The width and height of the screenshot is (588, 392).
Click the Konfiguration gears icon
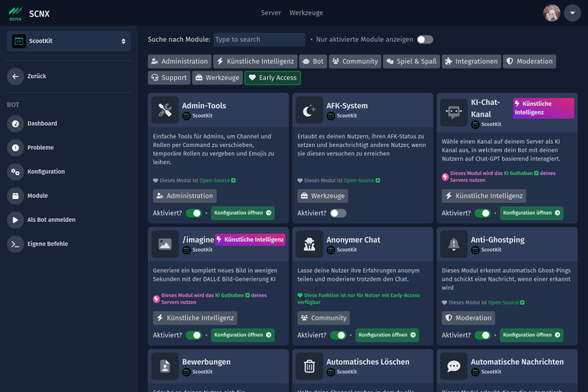click(x=16, y=172)
